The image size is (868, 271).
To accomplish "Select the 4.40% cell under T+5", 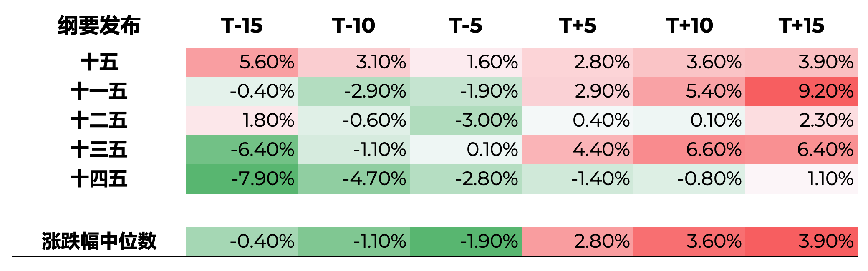I will tap(578, 150).
